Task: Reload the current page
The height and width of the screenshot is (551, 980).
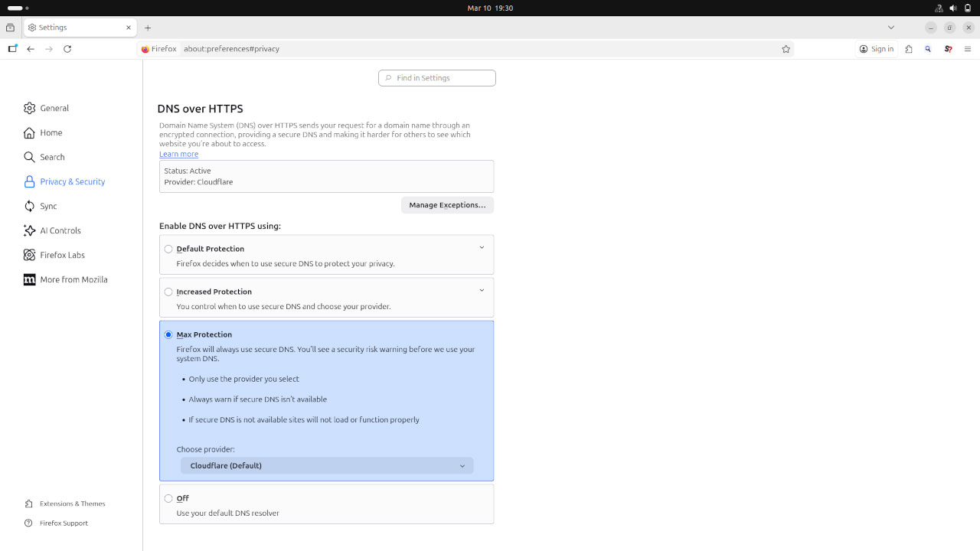Action: click(x=67, y=48)
